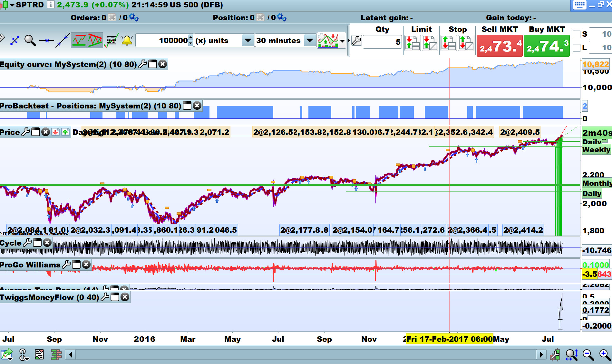Image resolution: width=612 pixels, height=364 pixels.
Task: Tick the L limit checkbox
Action: [576, 48]
